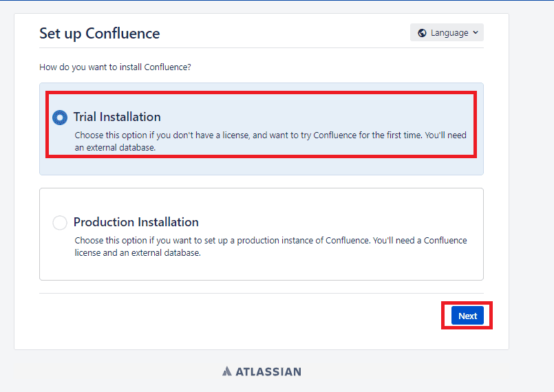Click the word Language in the selector

pos(449,33)
